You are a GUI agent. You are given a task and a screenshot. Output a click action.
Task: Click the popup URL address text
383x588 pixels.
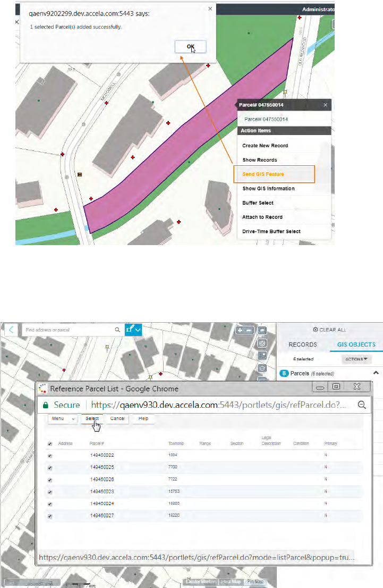218,405
